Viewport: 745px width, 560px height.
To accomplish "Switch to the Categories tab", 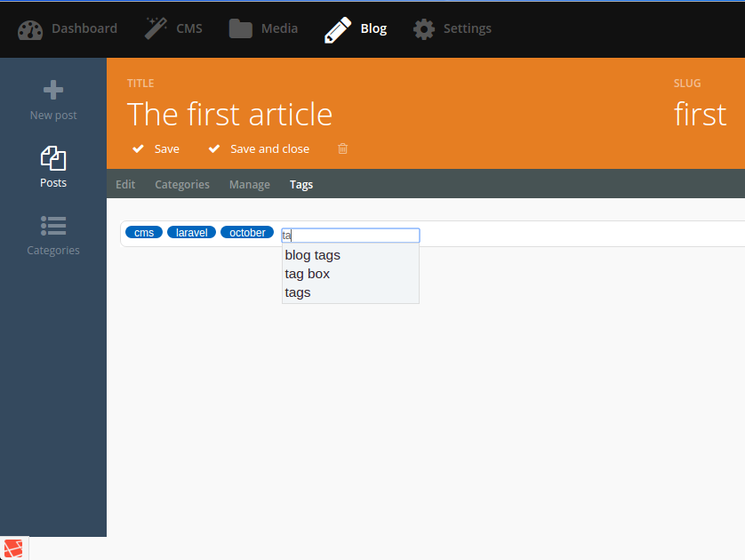I will coord(182,184).
